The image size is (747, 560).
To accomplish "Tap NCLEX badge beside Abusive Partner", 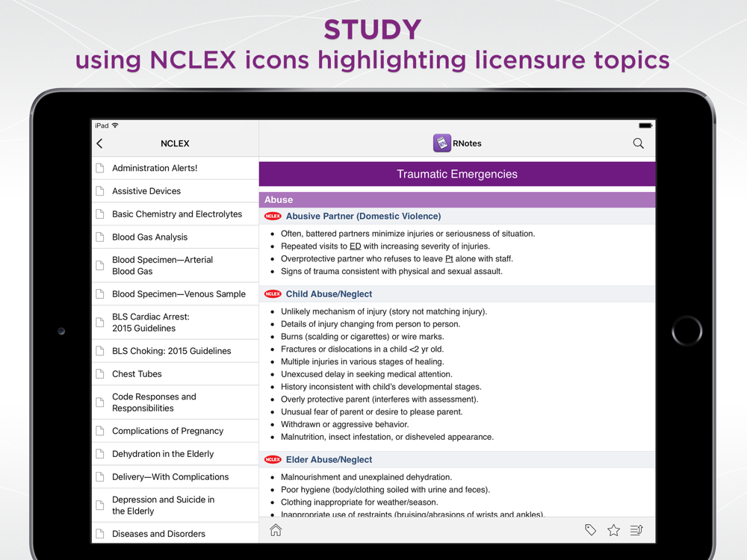I will [x=273, y=217].
